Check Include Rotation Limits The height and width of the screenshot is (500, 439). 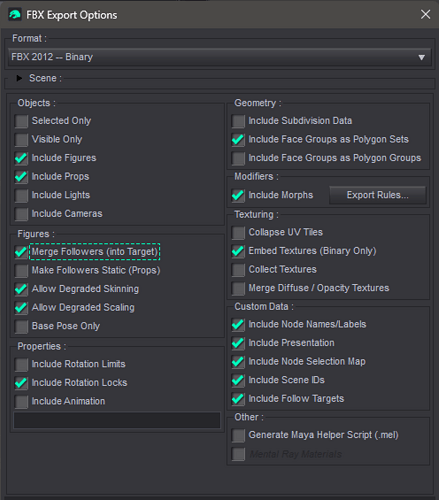click(21, 364)
